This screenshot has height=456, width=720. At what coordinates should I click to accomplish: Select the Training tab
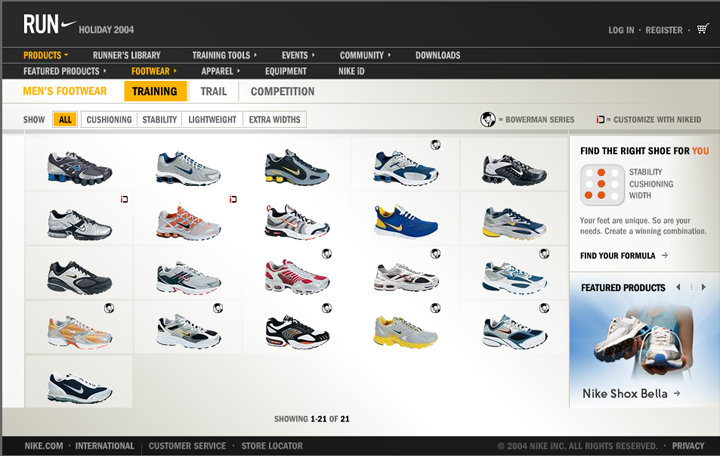[x=155, y=91]
